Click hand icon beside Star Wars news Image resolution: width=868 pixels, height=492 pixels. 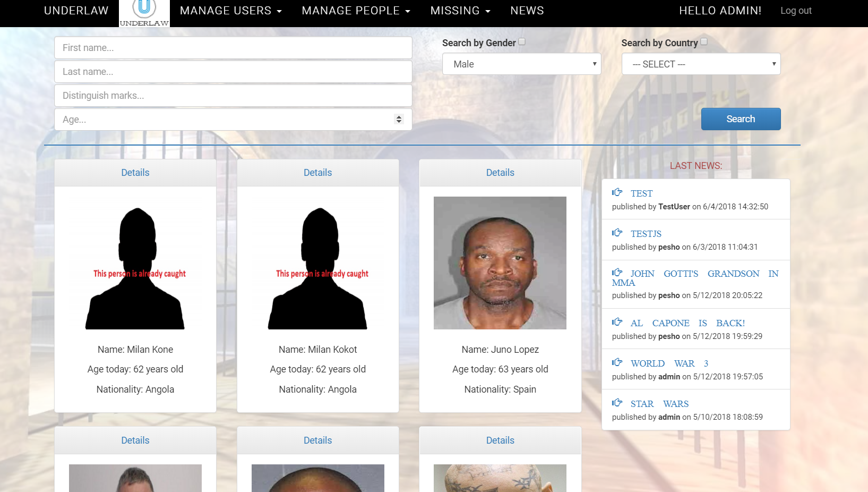(617, 403)
